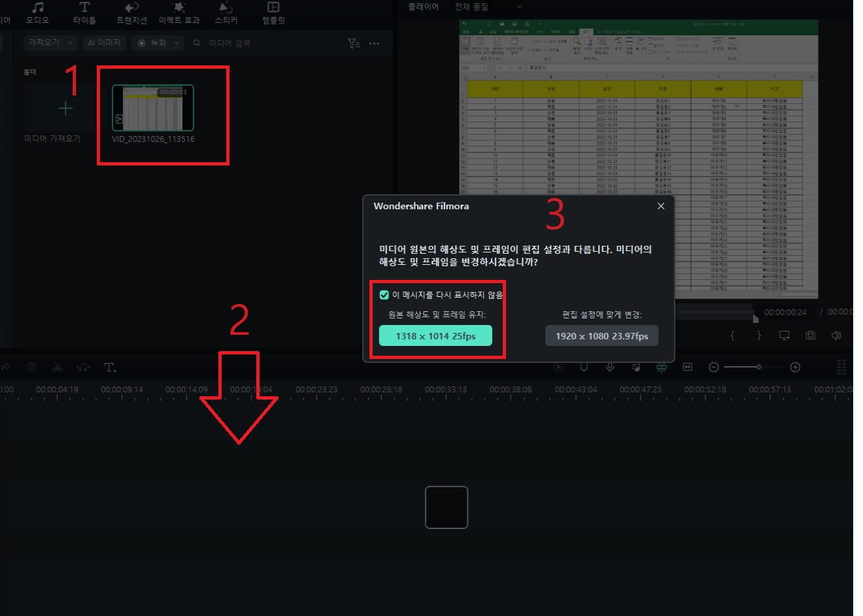Open the 전체 품질 preview quality dropdown
Image resolution: width=863 pixels, height=616 pixels.
pos(488,7)
